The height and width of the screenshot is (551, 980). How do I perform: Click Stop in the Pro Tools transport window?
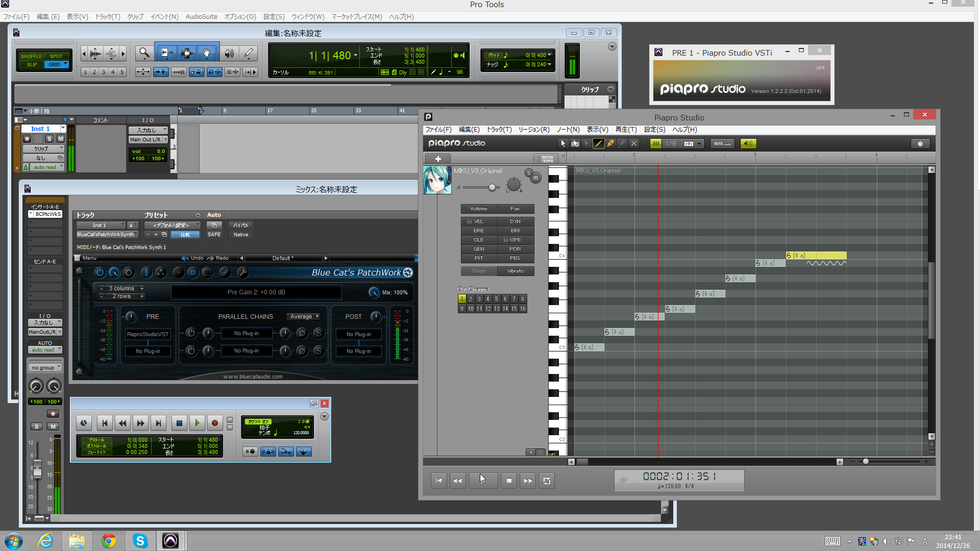tap(179, 423)
